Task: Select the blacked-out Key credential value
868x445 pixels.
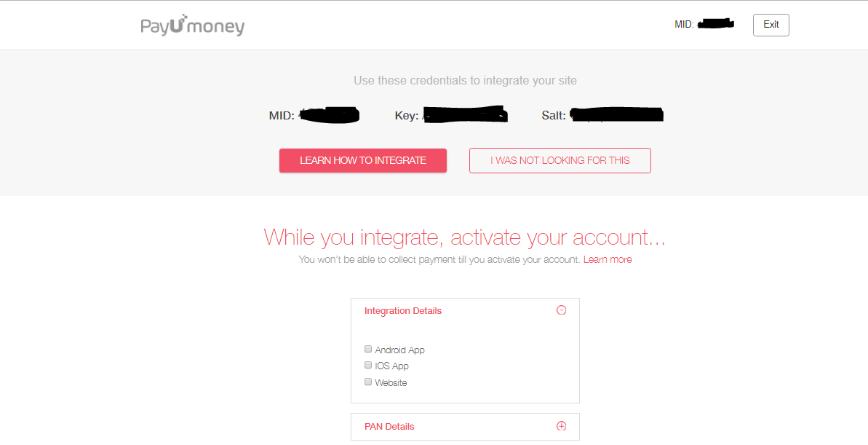Action: pos(465,115)
